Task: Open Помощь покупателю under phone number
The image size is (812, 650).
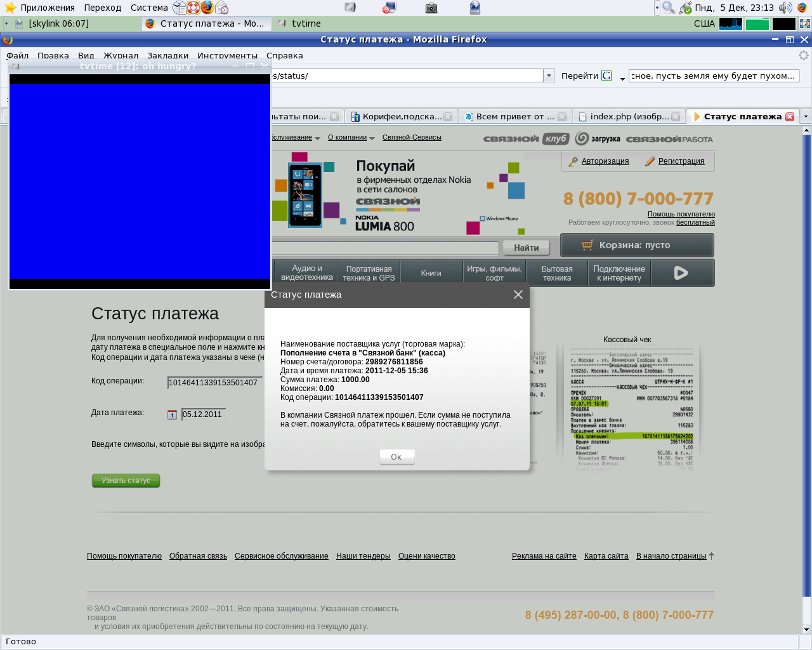Action: click(x=681, y=215)
